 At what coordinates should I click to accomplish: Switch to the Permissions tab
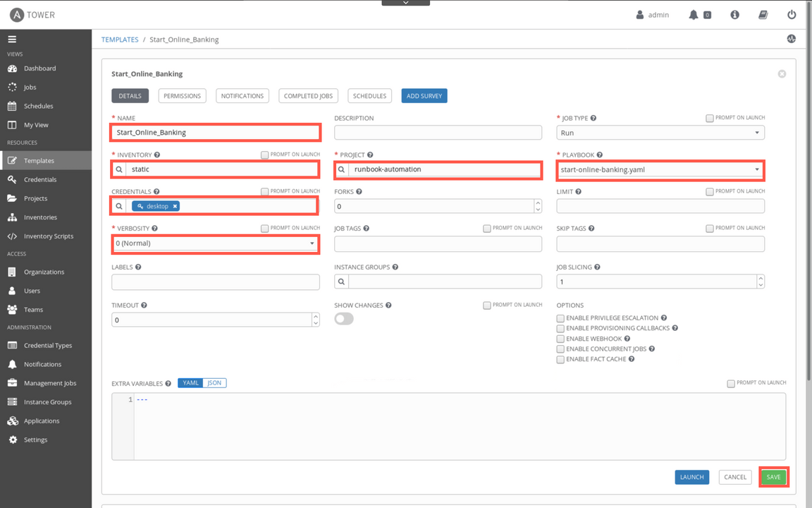(182, 96)
